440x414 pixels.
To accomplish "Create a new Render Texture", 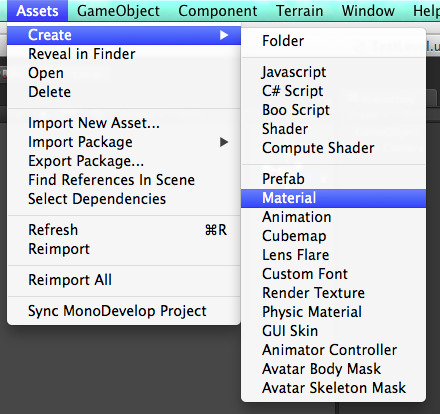I will pyautogui.click(x=333, y=293).
